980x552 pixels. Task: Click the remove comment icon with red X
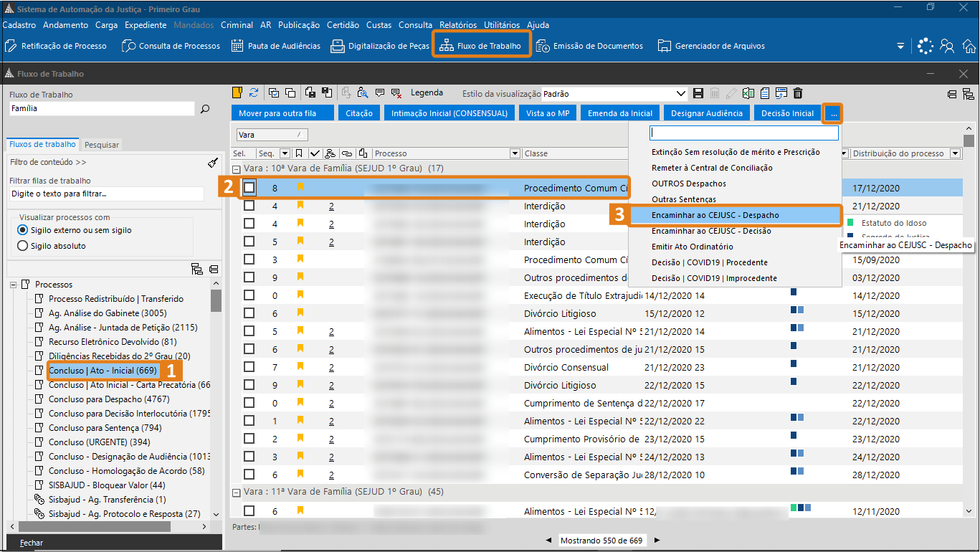pos(396,92)
